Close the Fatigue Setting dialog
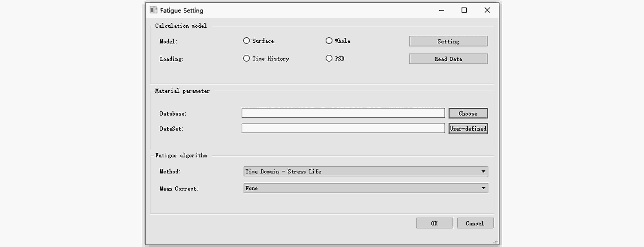 [x=487, y=10]
